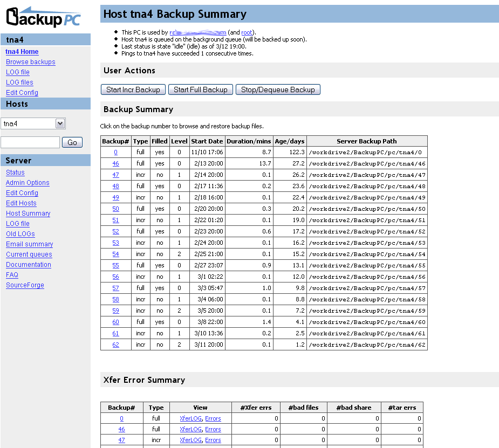Browse backup number 52
499x448 pixels.
[x=115, y=231]
